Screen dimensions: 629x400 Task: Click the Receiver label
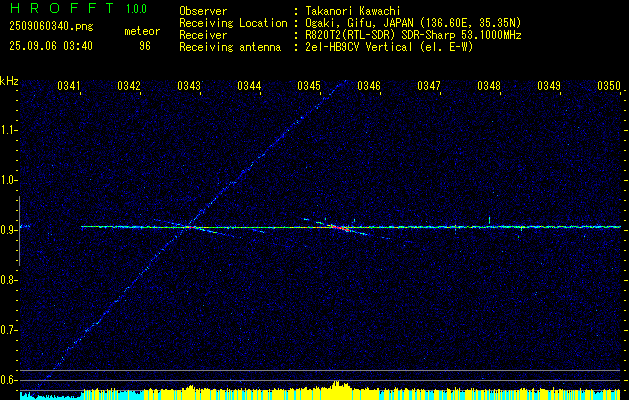pyautogui.click(x=203, y=35)
